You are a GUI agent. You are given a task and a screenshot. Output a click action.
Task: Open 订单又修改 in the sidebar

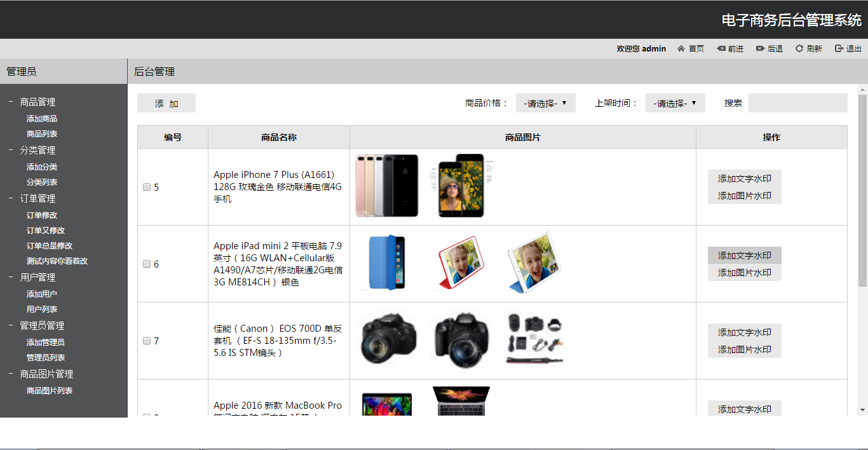[46, 231]
